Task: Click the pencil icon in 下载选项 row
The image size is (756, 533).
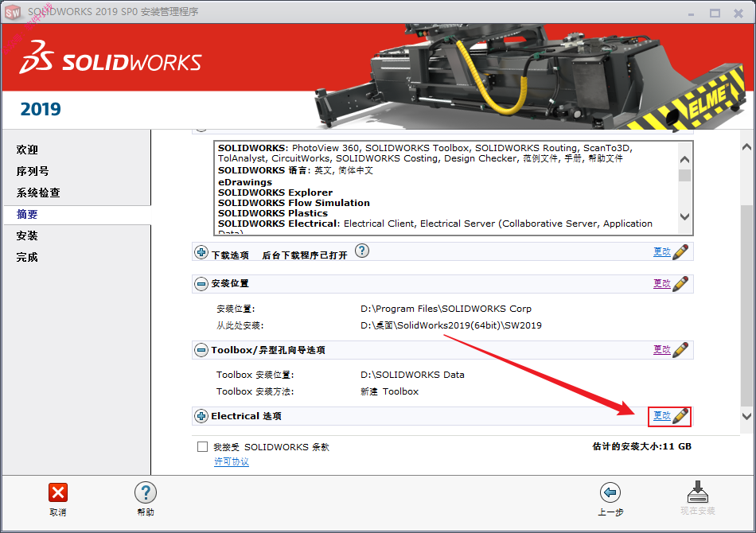Action: [x=680, y=251]
